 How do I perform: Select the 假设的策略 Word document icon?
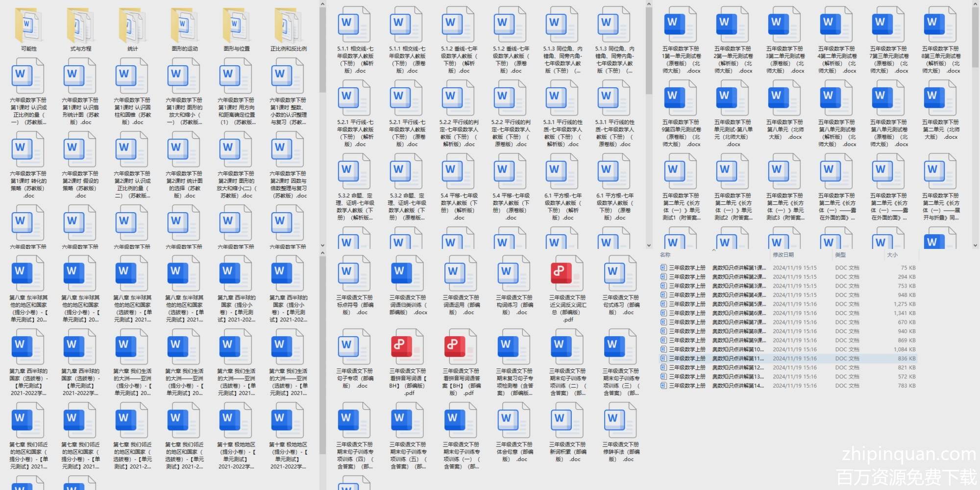[80, 149]
